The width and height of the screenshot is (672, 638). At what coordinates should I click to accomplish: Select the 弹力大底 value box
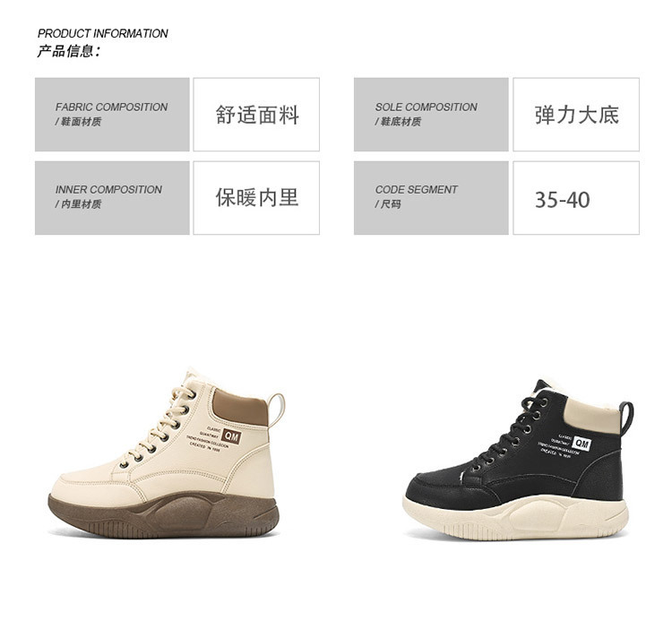pos(576,115)
